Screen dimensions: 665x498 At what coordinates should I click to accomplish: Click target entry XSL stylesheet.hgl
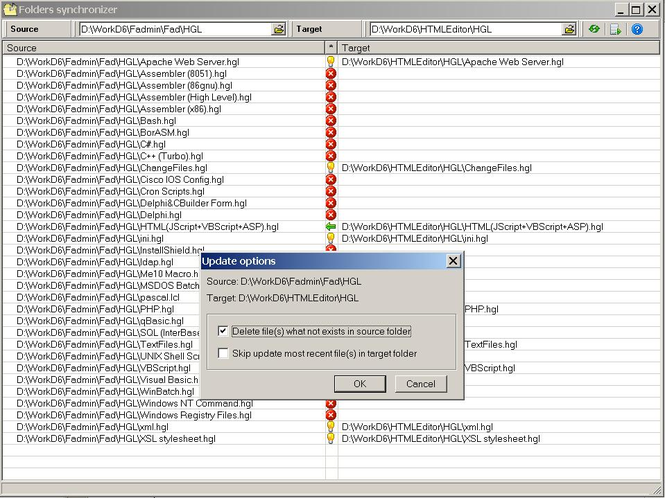(441, 439)
